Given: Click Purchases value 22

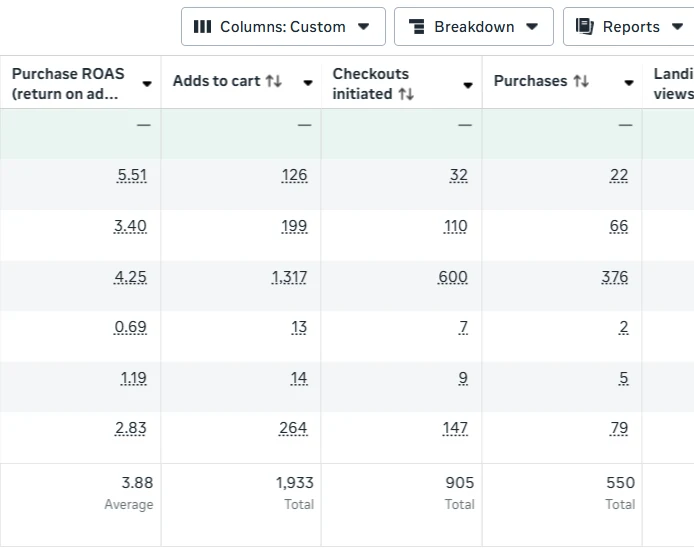Looking at the screenshot, I should [619, 175].
